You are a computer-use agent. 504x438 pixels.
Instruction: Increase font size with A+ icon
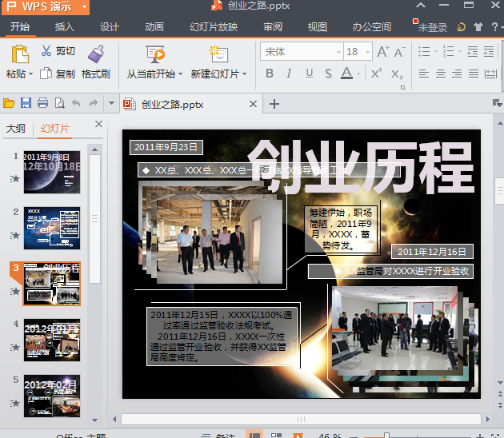click(383, 52)
